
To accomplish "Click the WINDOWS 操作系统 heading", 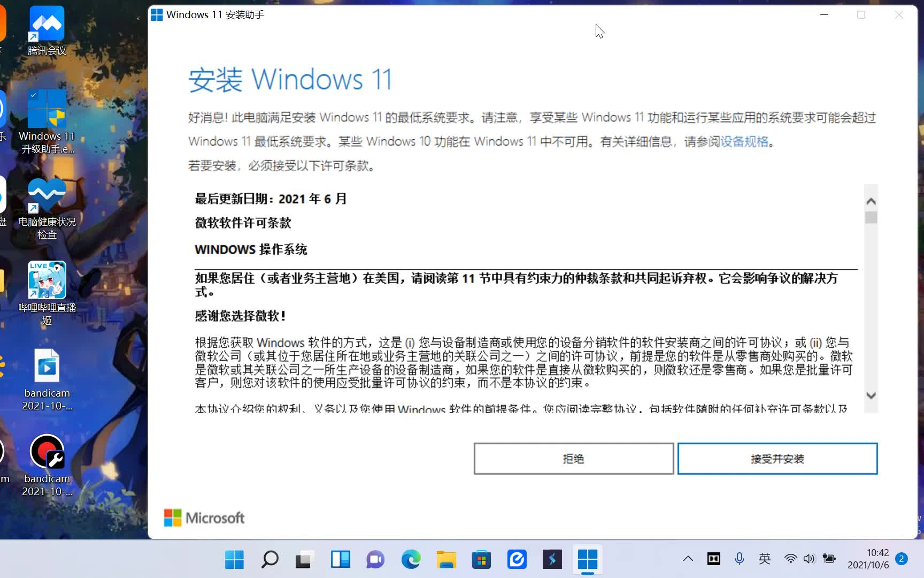I will tap(251, 249).
